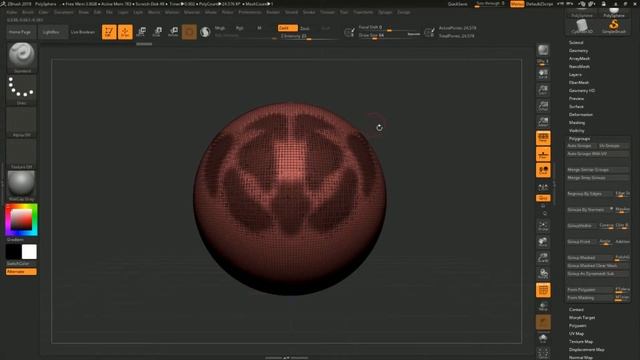The image size is (640, 360).
Task: Toggle PolyF polyframe display
Action: click(543, 290)
